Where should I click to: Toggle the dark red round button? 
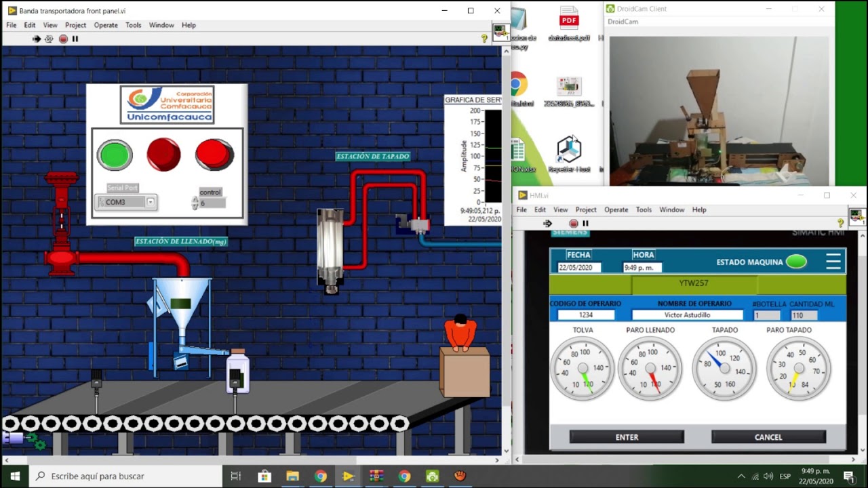pyautogui.click(x=163, y=155)
